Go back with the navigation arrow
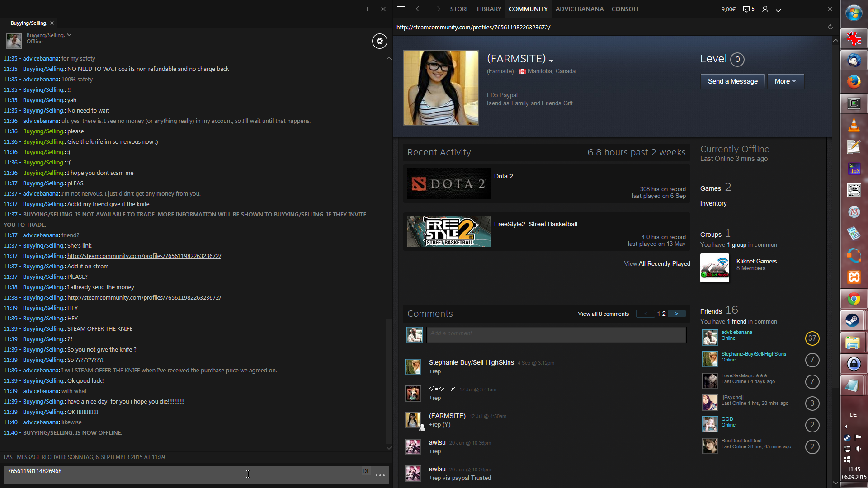 419,9
